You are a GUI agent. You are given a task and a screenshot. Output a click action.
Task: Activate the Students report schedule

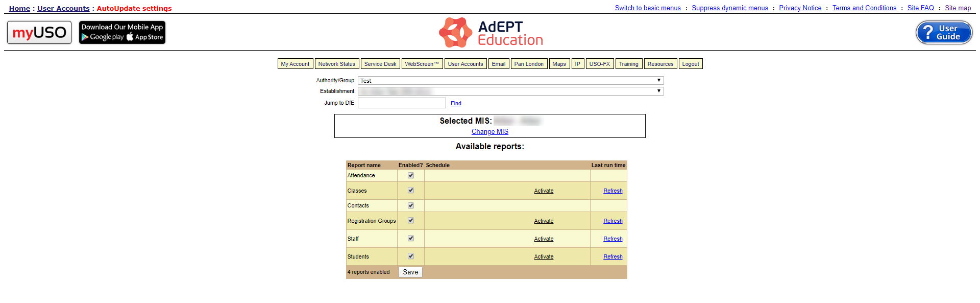click(544, 257)
